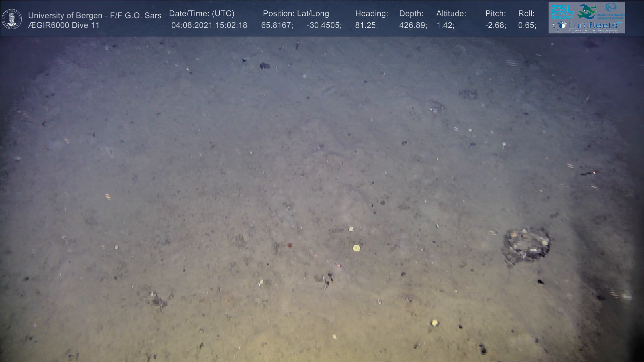Click the Position Lat/Long label
This screenshot has height=362, width=644.
296,14
